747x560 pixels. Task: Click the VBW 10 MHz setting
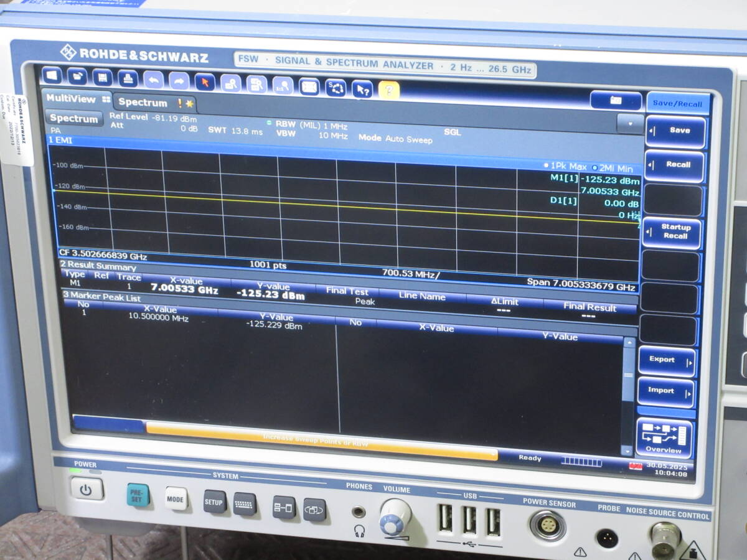coord(312,134)
